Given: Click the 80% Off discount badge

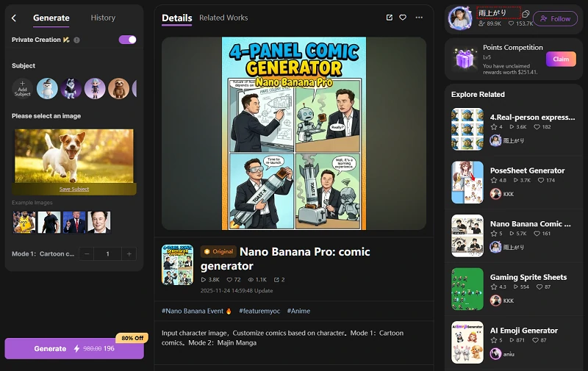Looking at the screenshot, I should 132,338.
